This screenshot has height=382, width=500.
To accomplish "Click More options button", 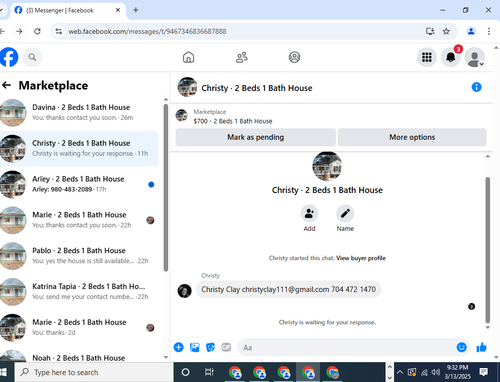I will coord(412,137).
